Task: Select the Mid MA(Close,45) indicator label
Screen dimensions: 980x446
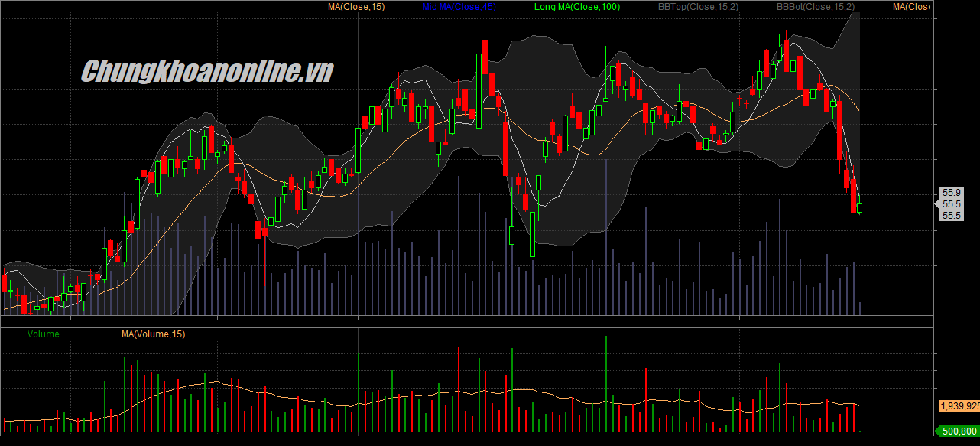Action: click(x=459, y=7)
